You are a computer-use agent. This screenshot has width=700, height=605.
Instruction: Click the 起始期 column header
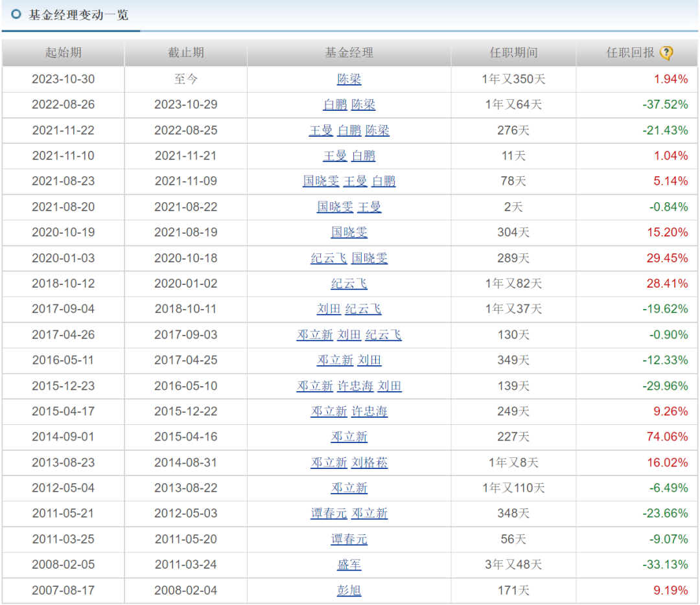(63, 53)
